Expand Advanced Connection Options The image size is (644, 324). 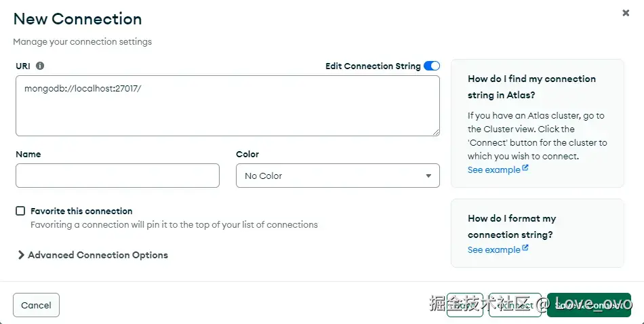98,255
